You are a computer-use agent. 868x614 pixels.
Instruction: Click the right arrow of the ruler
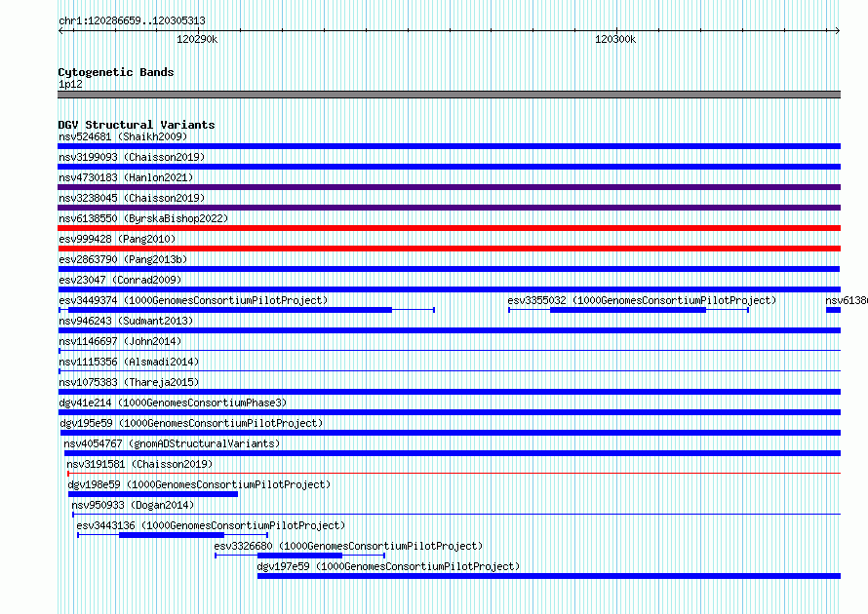[837, 30]
